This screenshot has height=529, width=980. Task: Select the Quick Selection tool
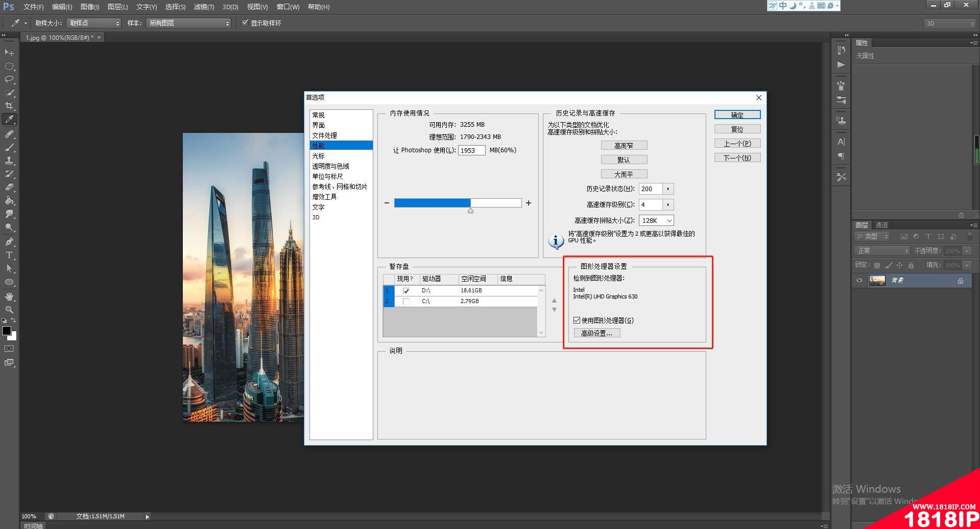(9, 93)
